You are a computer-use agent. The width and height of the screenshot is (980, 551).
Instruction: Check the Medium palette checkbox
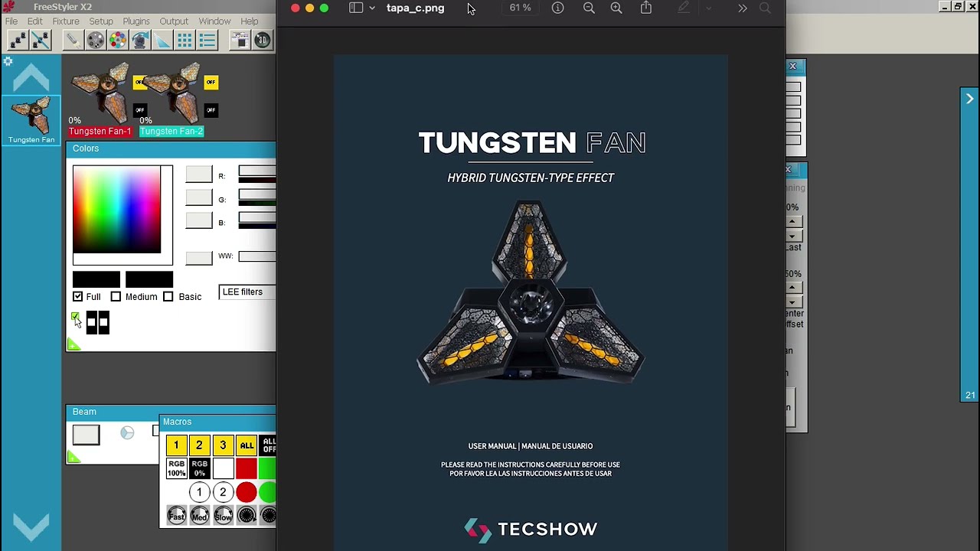[x=116, y=296]
